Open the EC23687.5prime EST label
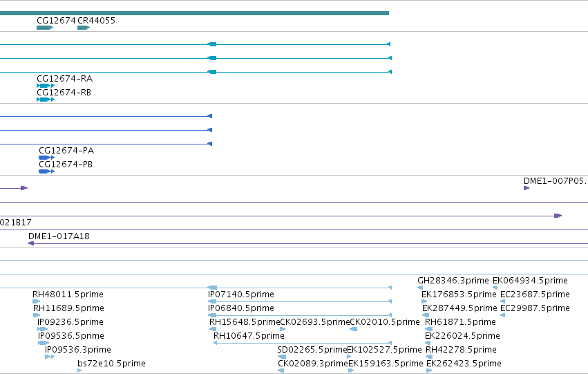This screenshot has height=374, width=588. pos(535,294)
